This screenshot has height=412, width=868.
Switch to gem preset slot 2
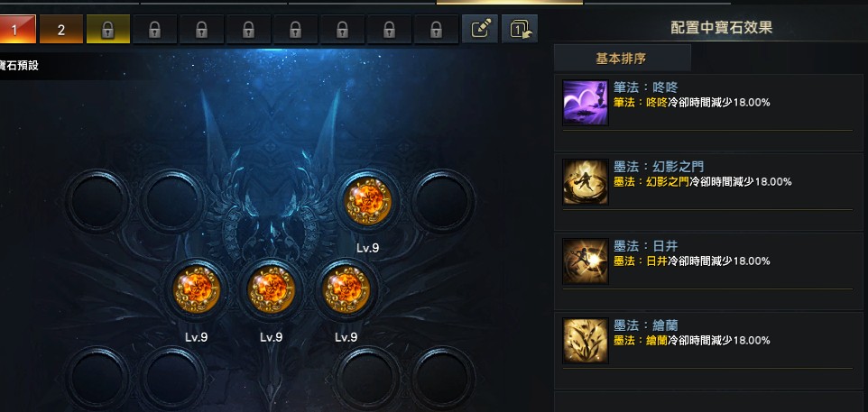pos(60,30)
